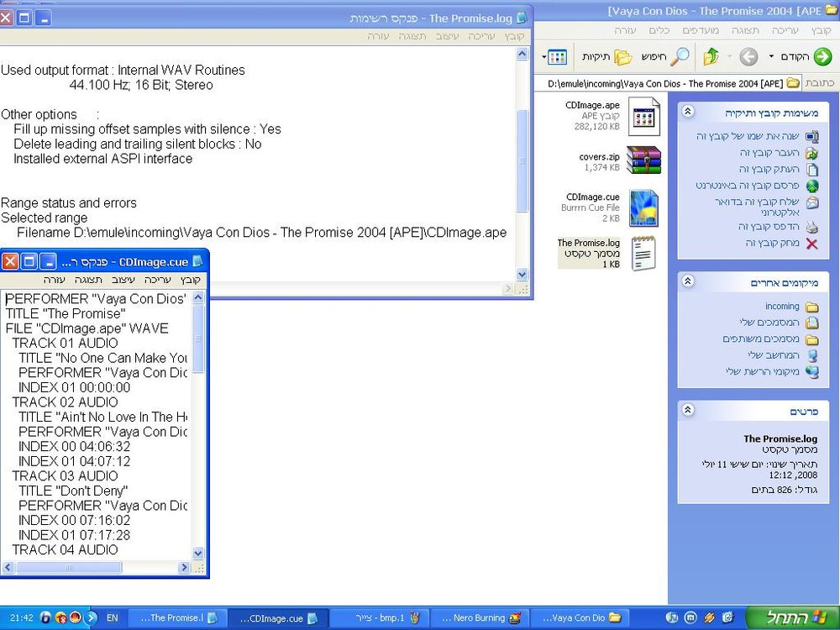This screenshot has width=840, height=630.
Task: Collapse the Other Places panel
Action: click(x=688, y=281)
